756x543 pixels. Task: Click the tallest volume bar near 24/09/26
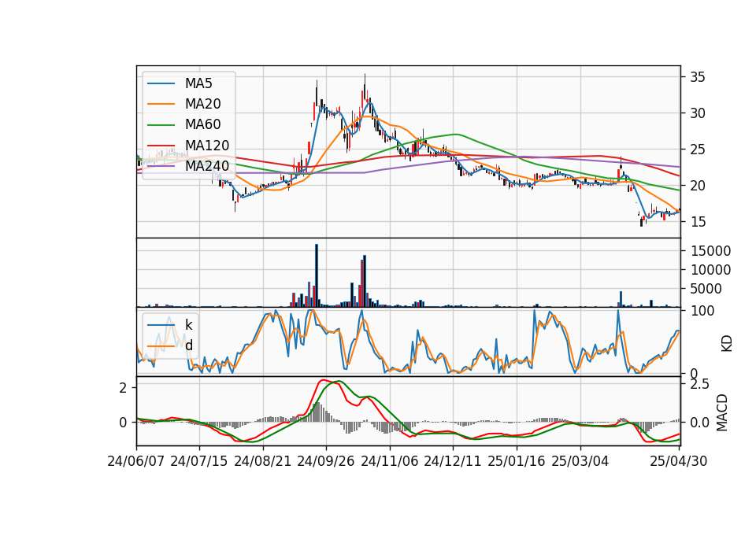pos(317,275)
